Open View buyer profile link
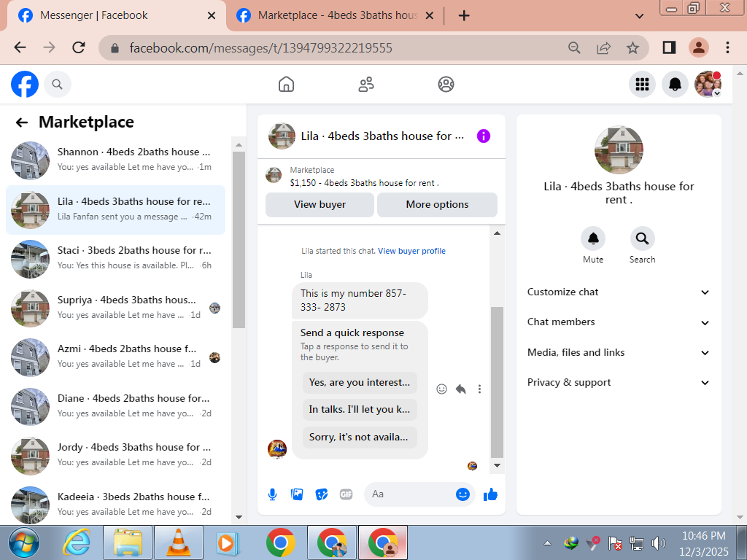This screenshot has width=747, height=560. 411,251
